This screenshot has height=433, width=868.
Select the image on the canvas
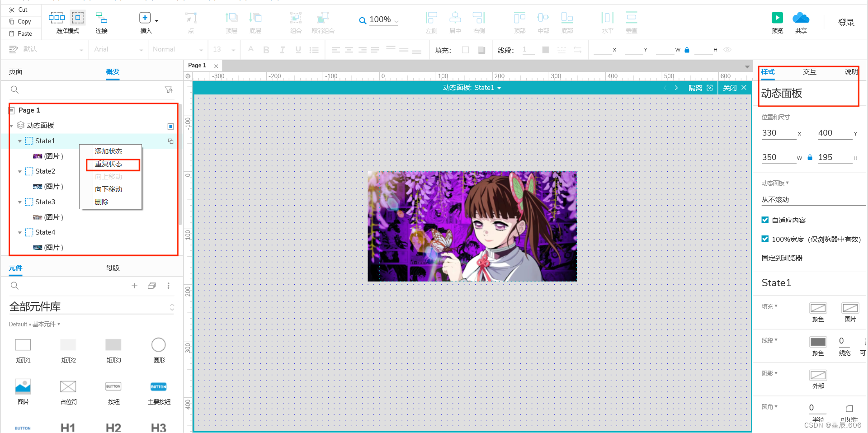click(x=472, y=226)
